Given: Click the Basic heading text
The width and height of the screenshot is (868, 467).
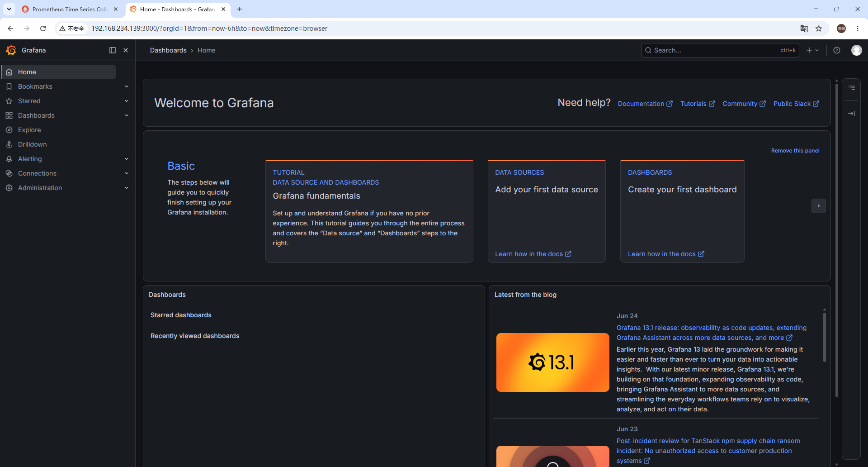Looking at the screenshot, I should 181,166.
